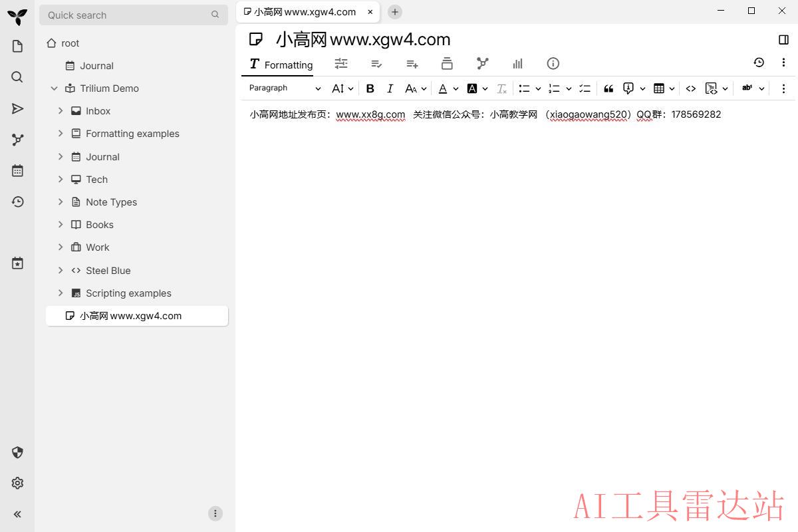The height and width of the screenshot is (532, 798).
Task: Click the footnote ab¹ toolbar icon
Action: pyautogui.click(x=747, y=88)
